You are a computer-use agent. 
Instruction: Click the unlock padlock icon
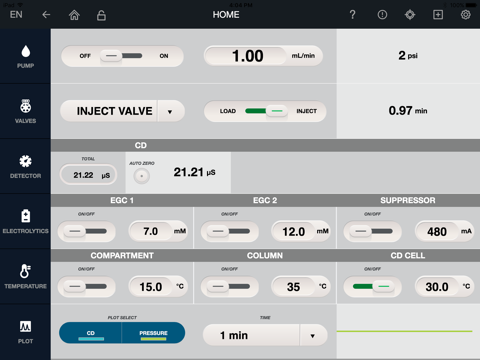coord(101,15)
